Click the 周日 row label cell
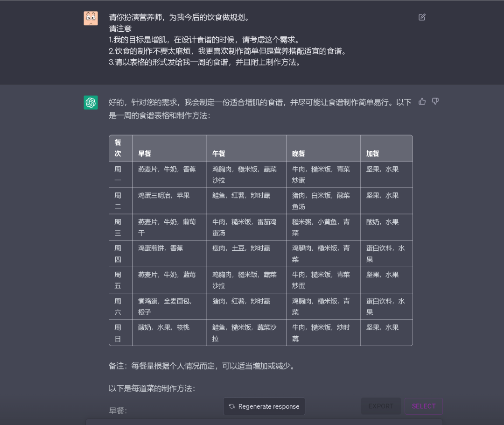504x425 pixels. click(x=118, y=333)
